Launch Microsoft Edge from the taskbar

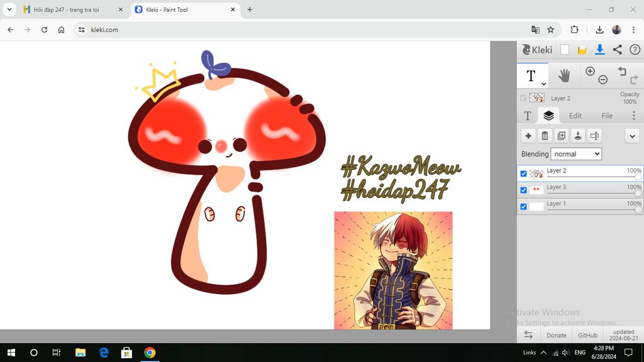point(104,353)
